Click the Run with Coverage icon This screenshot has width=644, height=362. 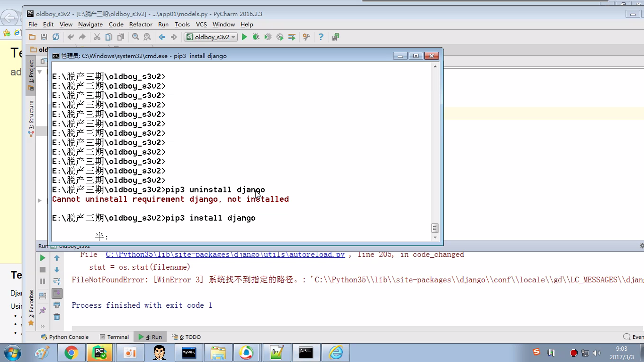coord(268,37)
